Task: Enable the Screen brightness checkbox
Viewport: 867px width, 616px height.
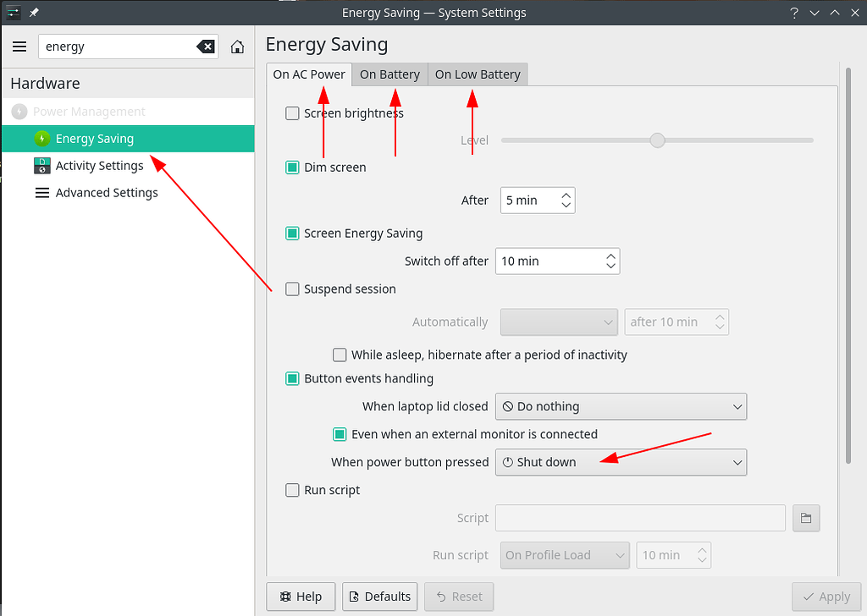Action: (x=292, y=113)
